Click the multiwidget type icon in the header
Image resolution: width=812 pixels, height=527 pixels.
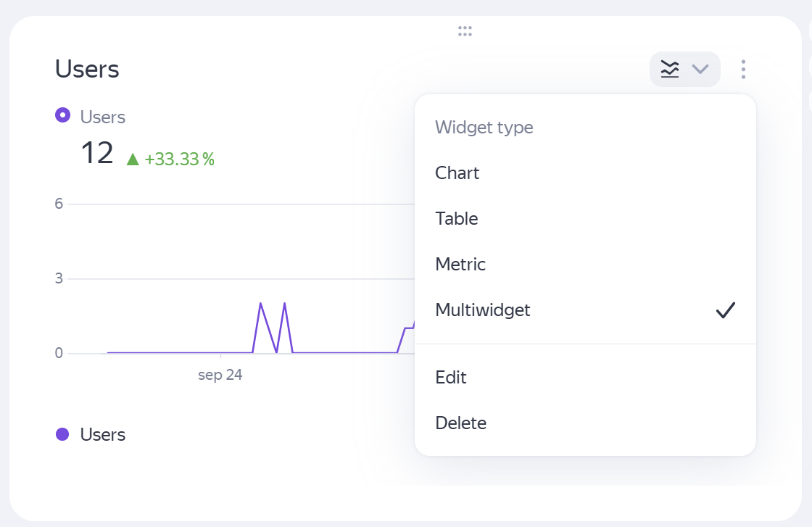[x=670, y=70]
